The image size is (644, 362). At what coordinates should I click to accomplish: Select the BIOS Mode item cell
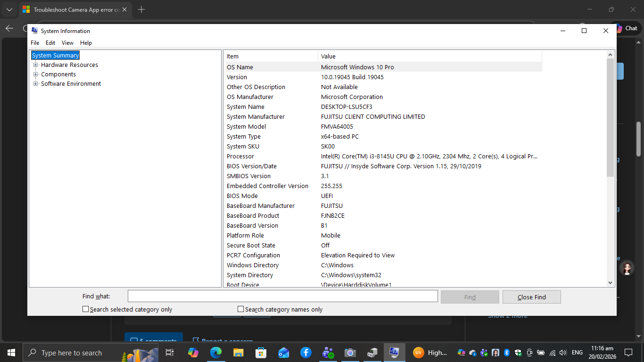click(242, 196)
